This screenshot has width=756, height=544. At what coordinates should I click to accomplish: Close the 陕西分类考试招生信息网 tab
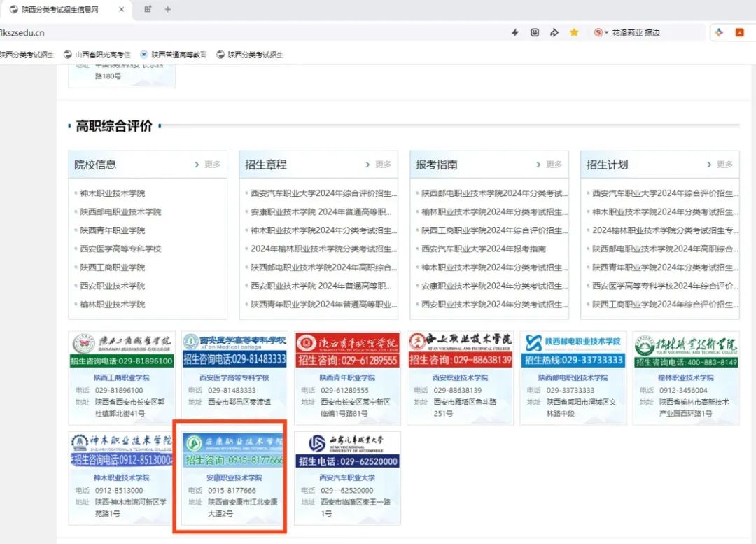tap(122, 9)
